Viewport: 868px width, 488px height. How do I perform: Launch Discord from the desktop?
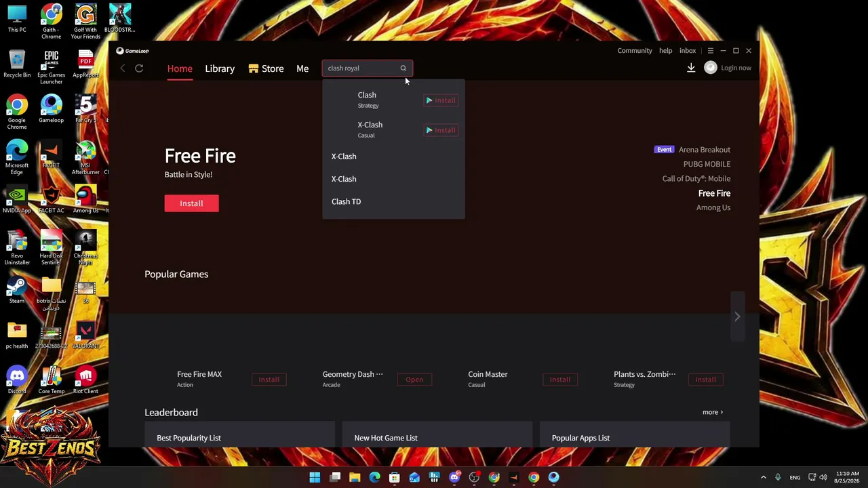[x=17, y=381]
